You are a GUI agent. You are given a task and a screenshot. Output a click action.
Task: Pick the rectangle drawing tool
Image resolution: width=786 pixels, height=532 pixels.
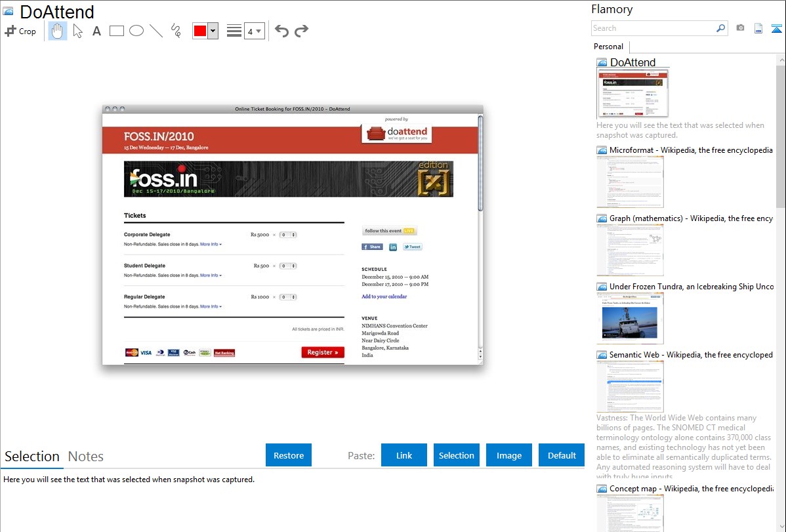click(x=116, y=31)
